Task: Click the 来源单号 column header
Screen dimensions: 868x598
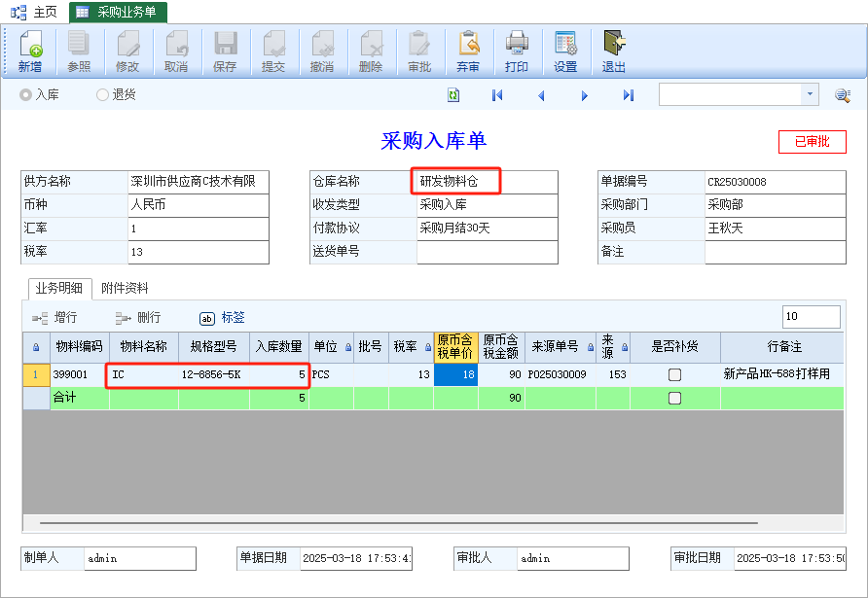Action: pyautogui.click(x=561, y=347)
